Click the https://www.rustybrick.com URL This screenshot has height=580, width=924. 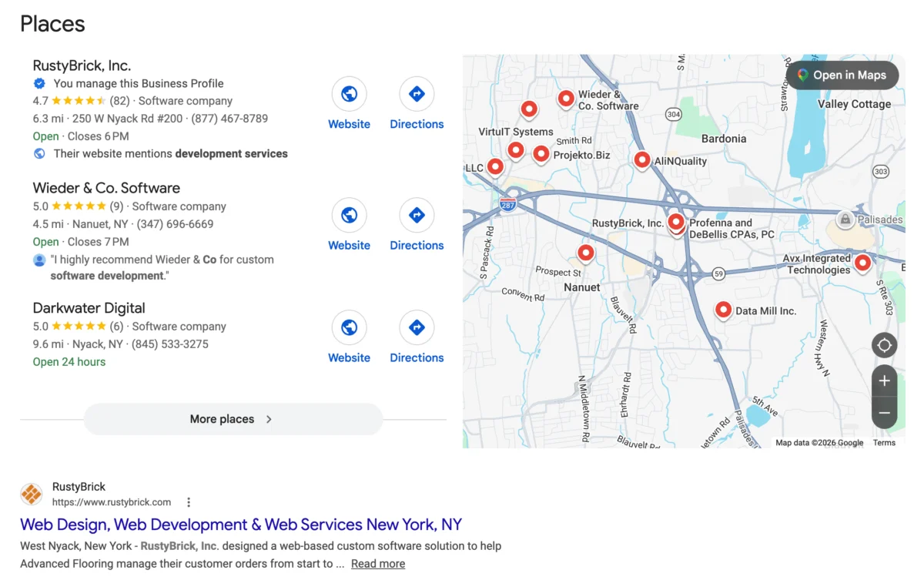[x=112, y=502]
